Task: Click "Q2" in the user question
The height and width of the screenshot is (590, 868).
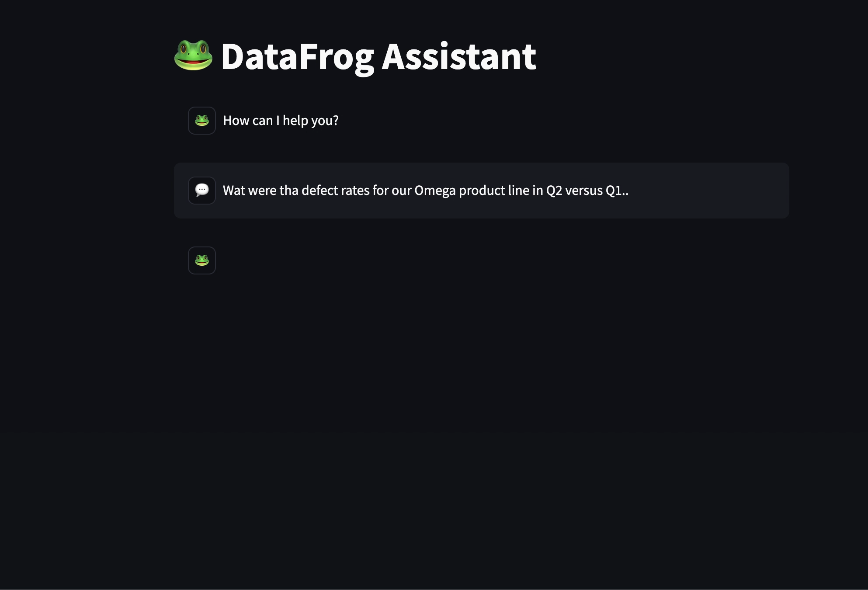Action: point(554,191)
